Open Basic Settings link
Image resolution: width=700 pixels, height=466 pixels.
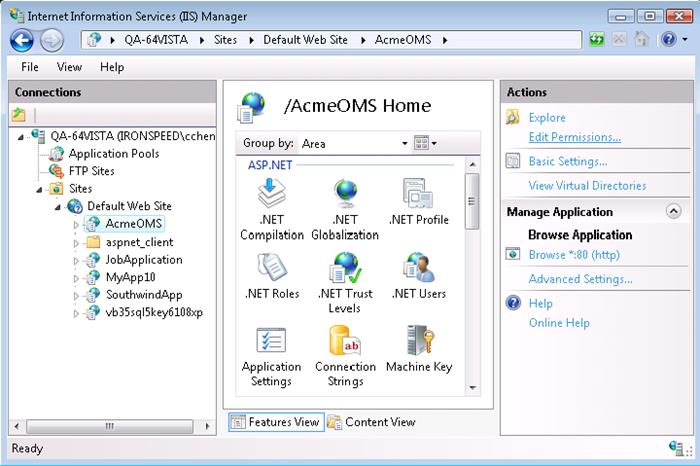click(x=568, y=161)
